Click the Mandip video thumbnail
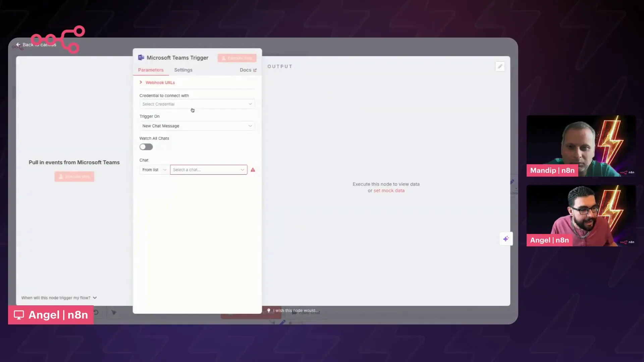This screenshot has height=362, width=644. coord(581,146)
